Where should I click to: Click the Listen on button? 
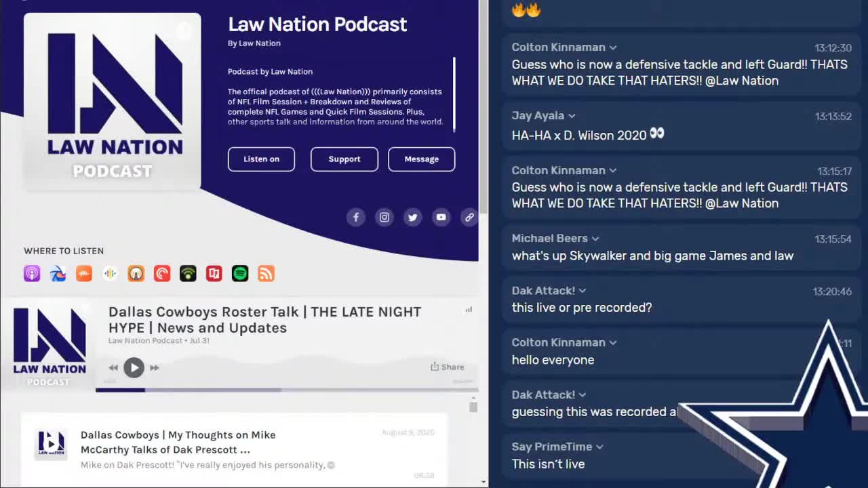(x=261, y=159)
